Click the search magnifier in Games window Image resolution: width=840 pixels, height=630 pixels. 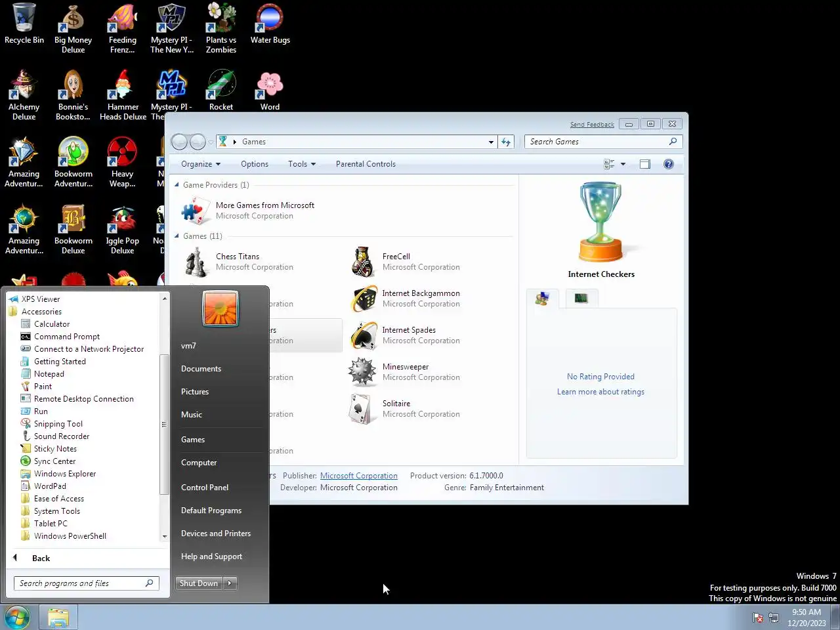coord(673,142)
